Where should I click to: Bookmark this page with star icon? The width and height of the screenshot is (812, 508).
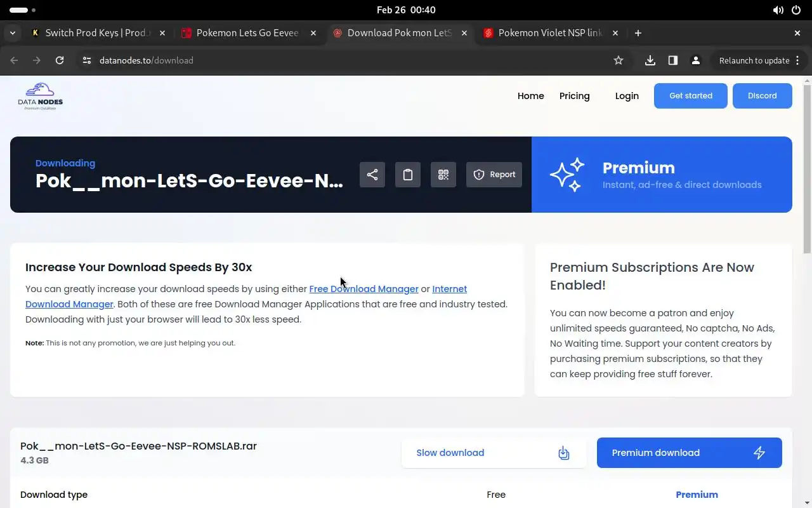click(619, 60)
